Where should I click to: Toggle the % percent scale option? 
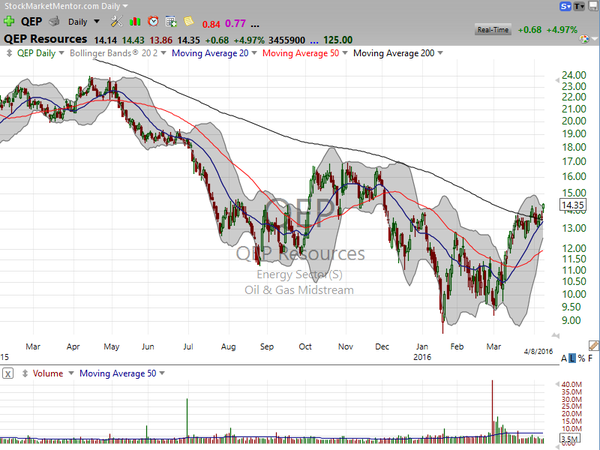pyautogui.click(x=582, y=359)
